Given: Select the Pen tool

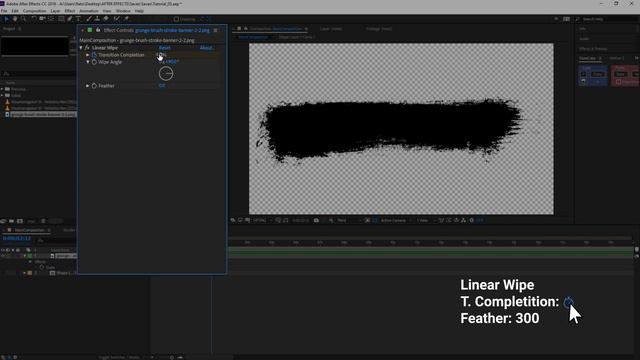Looking at the screenshot, I should click(70, 19).
